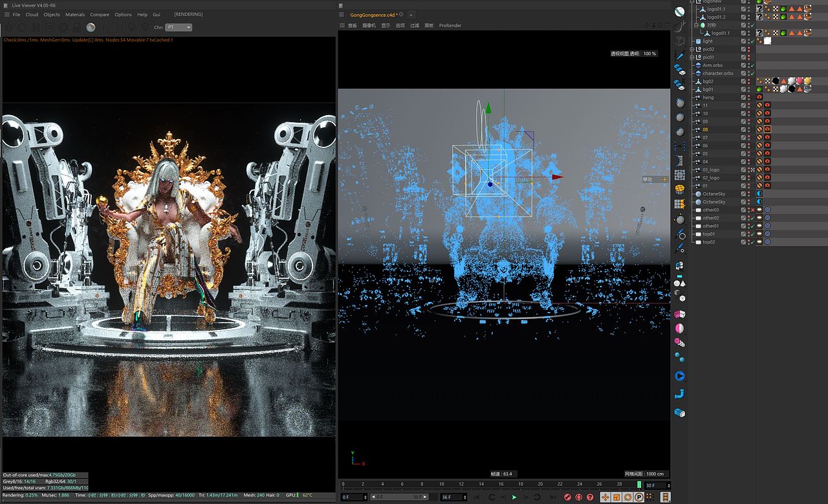828x504 pixels.
Task: Select the character.orbx object
Action: pyautogui.click(x=718, y=73)
